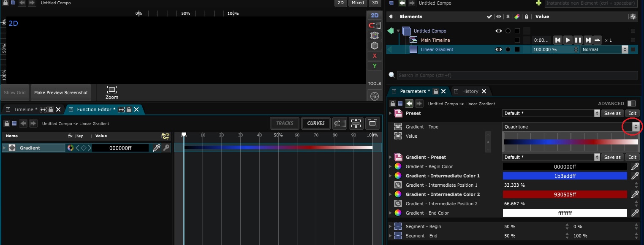Click the key icon on Gradient row
644x245 pixels.
166,148
